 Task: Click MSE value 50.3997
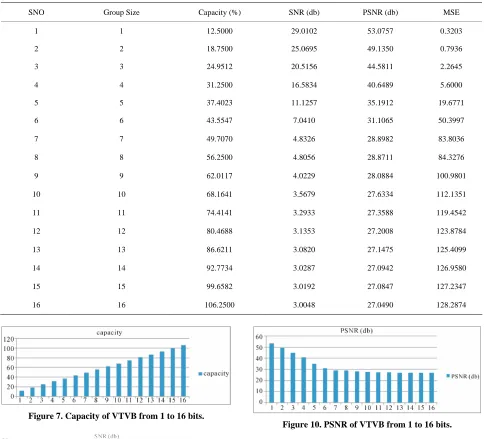(451, 120)
